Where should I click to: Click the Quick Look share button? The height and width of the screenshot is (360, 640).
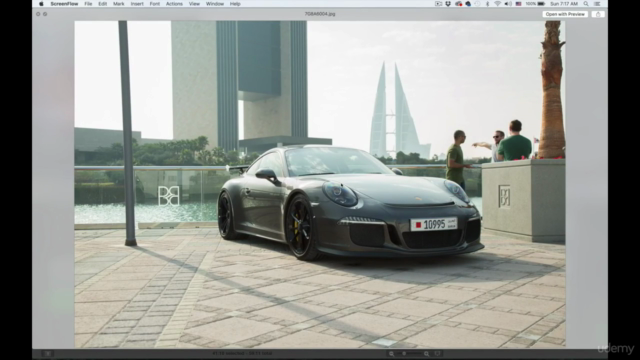598,14
